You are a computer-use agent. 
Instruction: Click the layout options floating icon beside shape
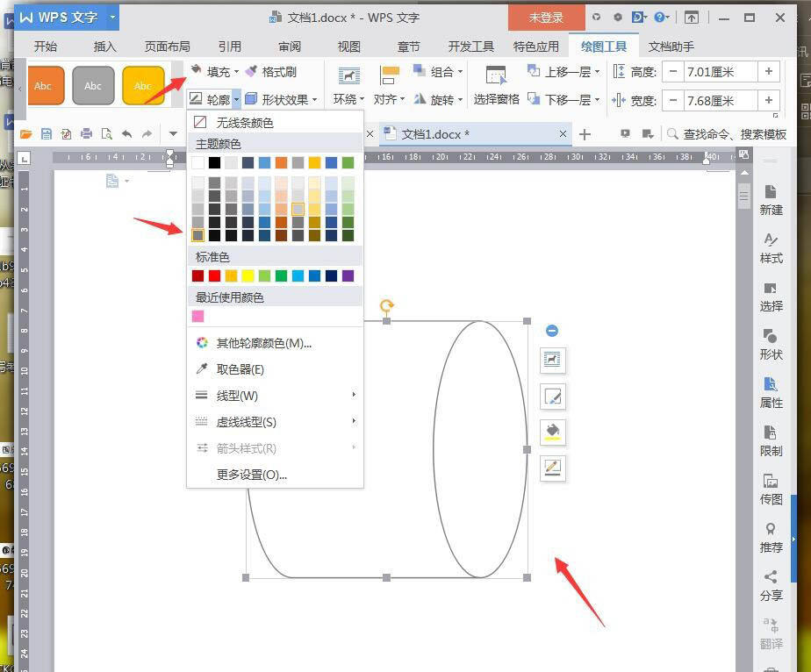point(552,361)
